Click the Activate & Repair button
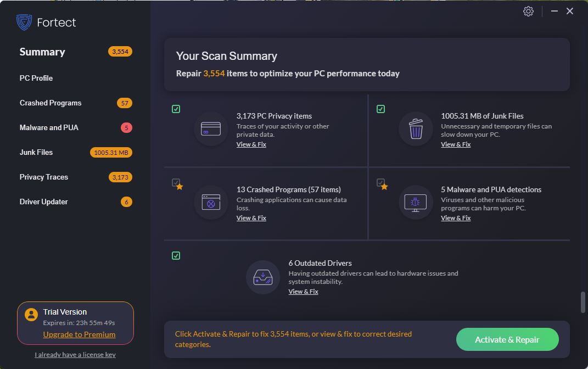The image size is (588, 369). [507, 339]
